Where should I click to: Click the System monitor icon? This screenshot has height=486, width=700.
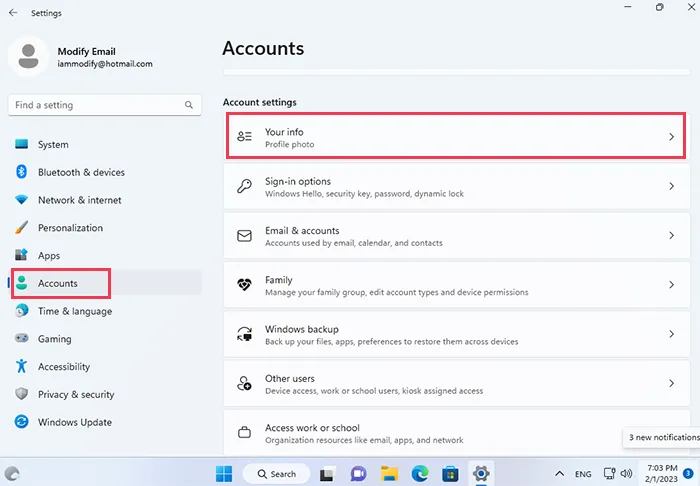[x=21, y=144]
